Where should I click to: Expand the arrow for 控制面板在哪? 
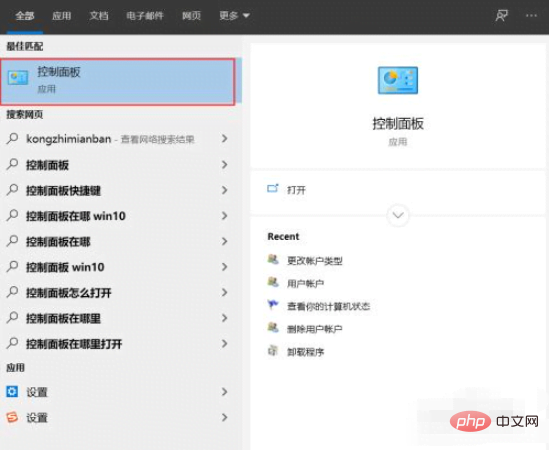pyautogui.click(x=224, y=241)
